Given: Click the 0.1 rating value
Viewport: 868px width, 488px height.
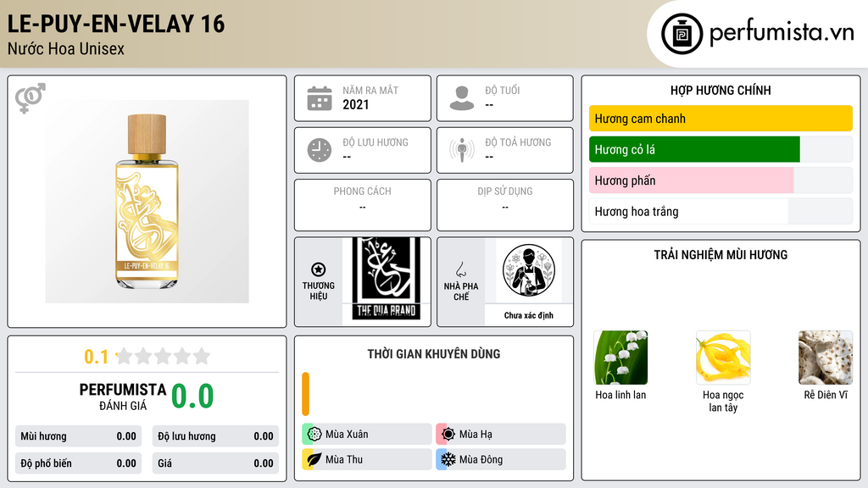Looking at the screenshot, I should point(96,357).
